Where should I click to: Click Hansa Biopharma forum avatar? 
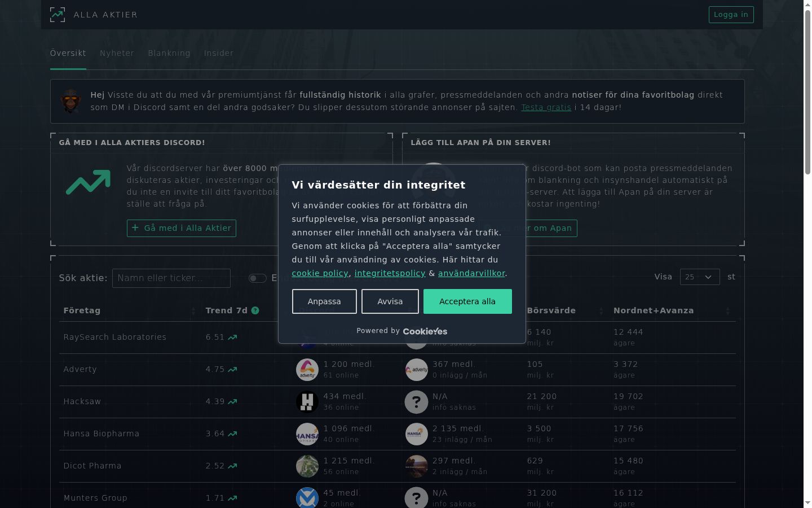pyautogui.click(x=417, y=434)
